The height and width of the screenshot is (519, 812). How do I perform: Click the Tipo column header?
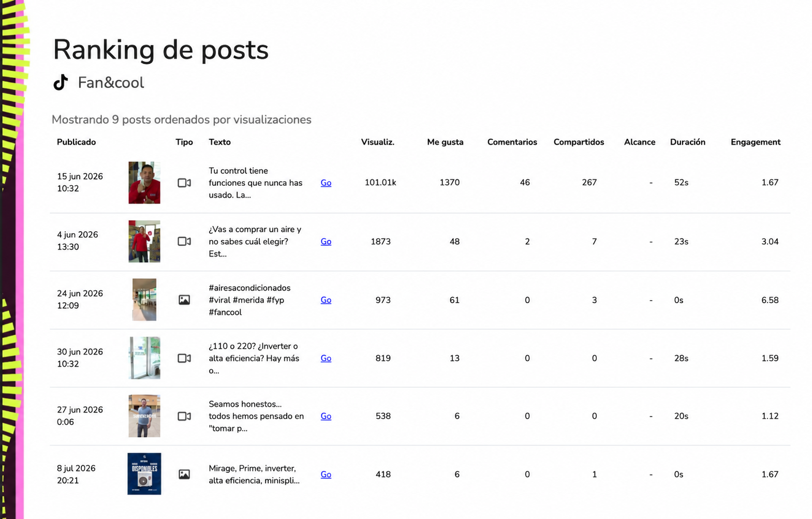click(184, 142)
